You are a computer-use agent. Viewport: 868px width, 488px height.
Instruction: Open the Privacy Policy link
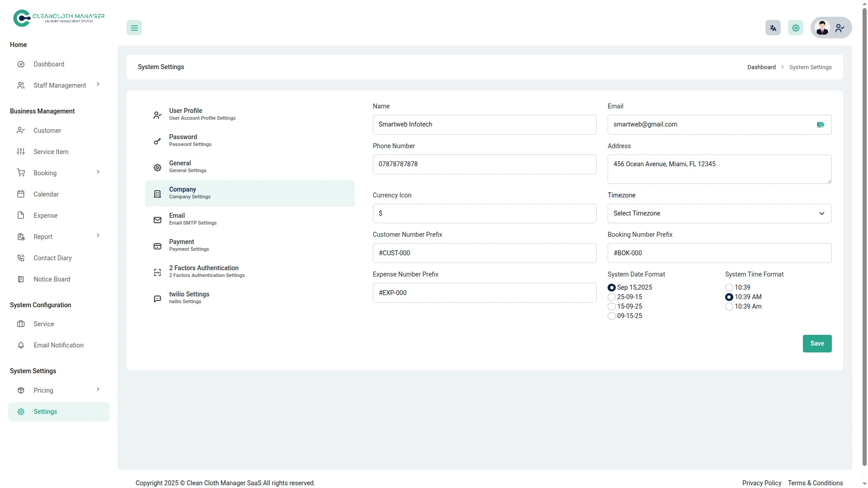pyautogui.click(x=761, y=483)
